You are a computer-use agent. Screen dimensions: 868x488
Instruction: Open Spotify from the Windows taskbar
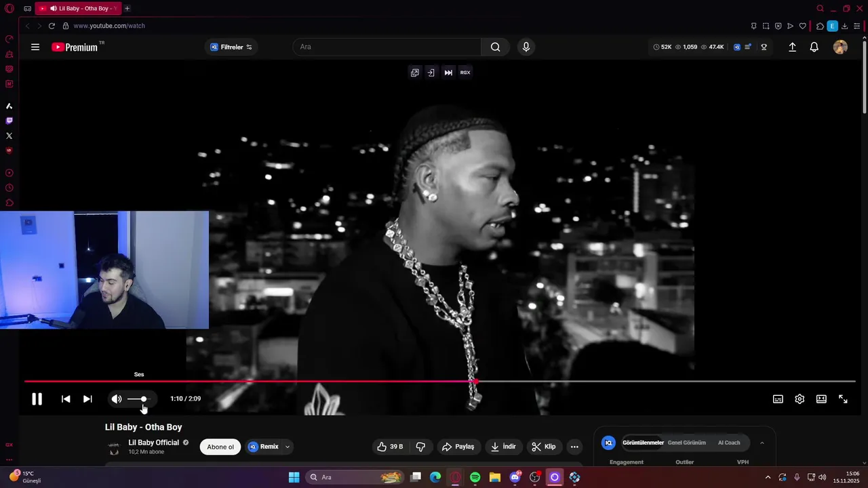point(475,477)
